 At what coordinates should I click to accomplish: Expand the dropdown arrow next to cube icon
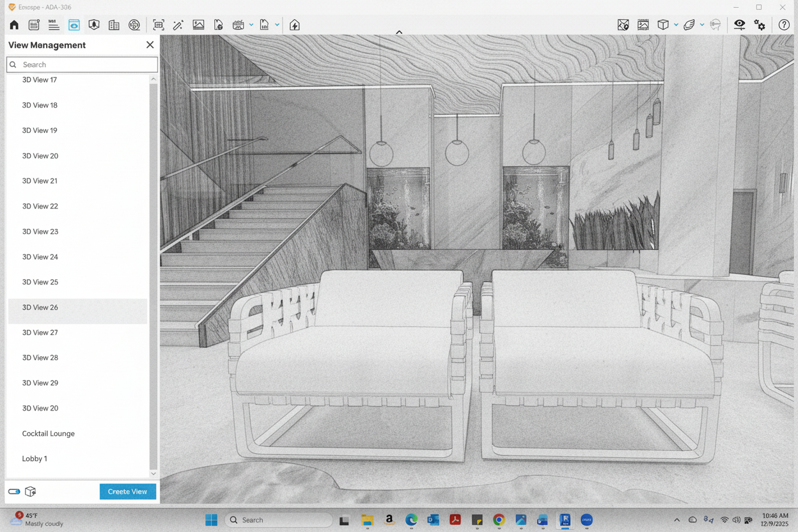(676, 25)
